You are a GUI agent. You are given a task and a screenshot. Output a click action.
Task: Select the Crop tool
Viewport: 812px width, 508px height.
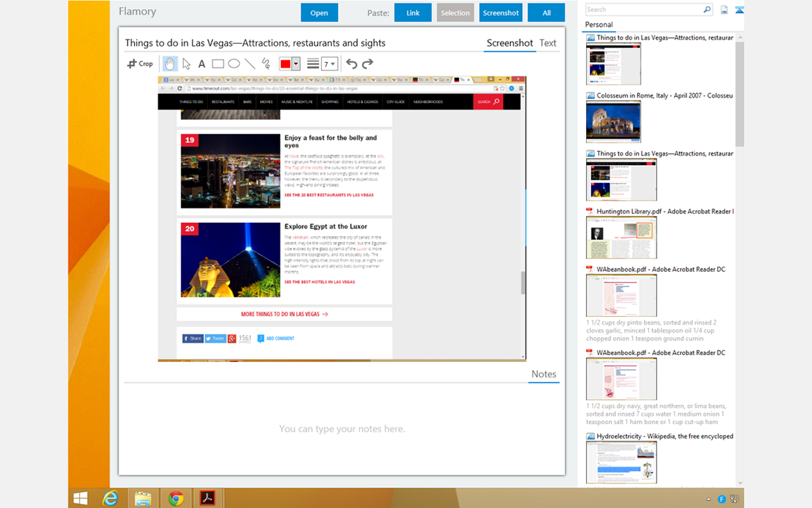coord(140,63)
